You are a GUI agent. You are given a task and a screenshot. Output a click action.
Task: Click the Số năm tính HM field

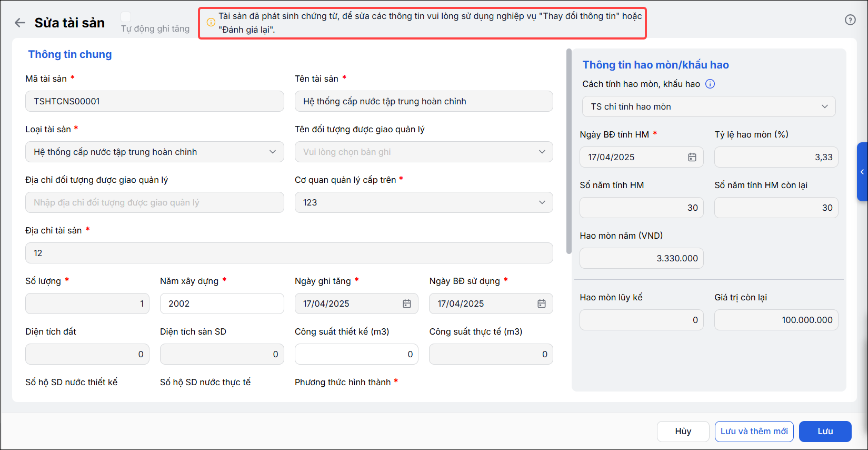[x=642, y=208]
